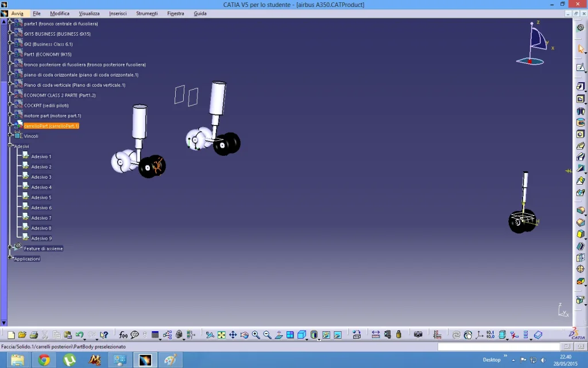588x368 pixels.
Task: Select Piano di coda verticale tree item
Action: click(75, 85)
